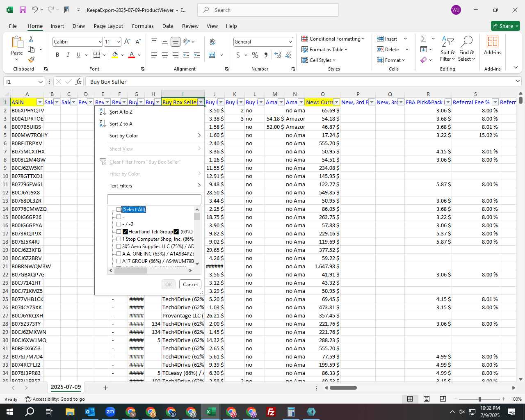
Task: Check the Heartland Tek Group filter checkbox
Action: pyautogui.click(x=119, y=232)
